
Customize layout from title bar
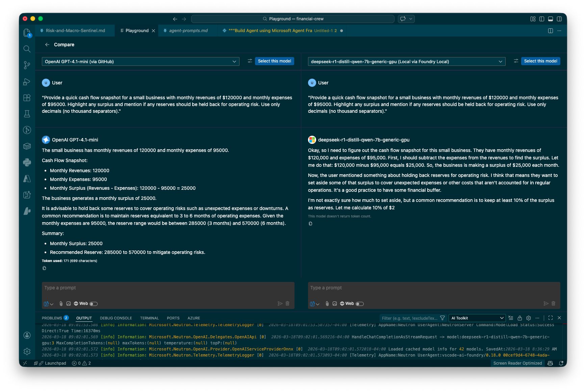point(533,19)
